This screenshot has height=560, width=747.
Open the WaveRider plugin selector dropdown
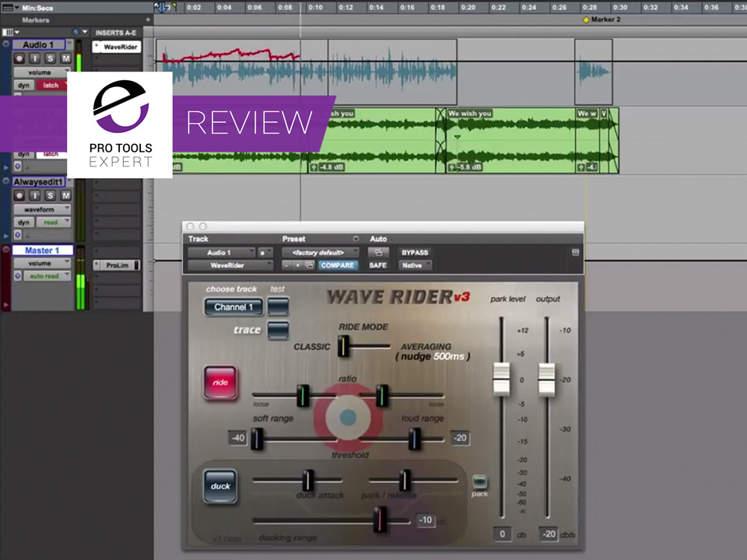coord(230,265)
